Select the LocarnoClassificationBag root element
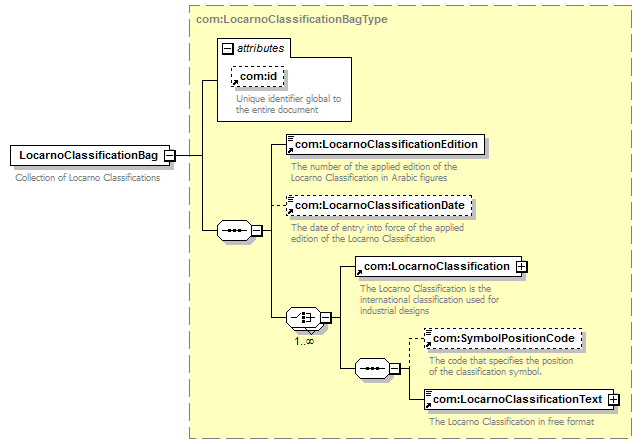The width and height of the screenshot is (642, 444). (87, 156)
